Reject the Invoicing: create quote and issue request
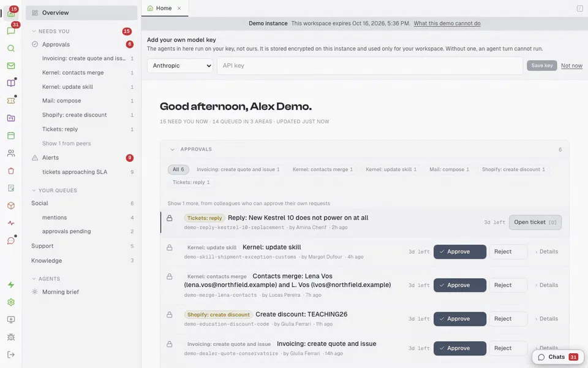 [x=508, y=348]
